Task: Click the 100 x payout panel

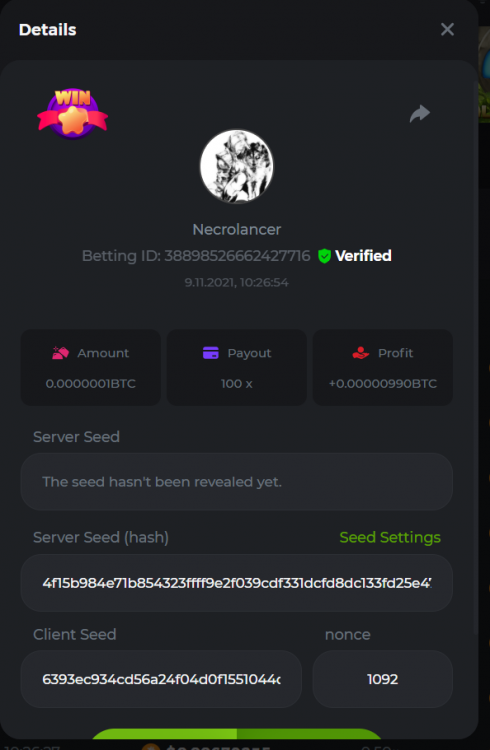Action: tap(236, 367)
